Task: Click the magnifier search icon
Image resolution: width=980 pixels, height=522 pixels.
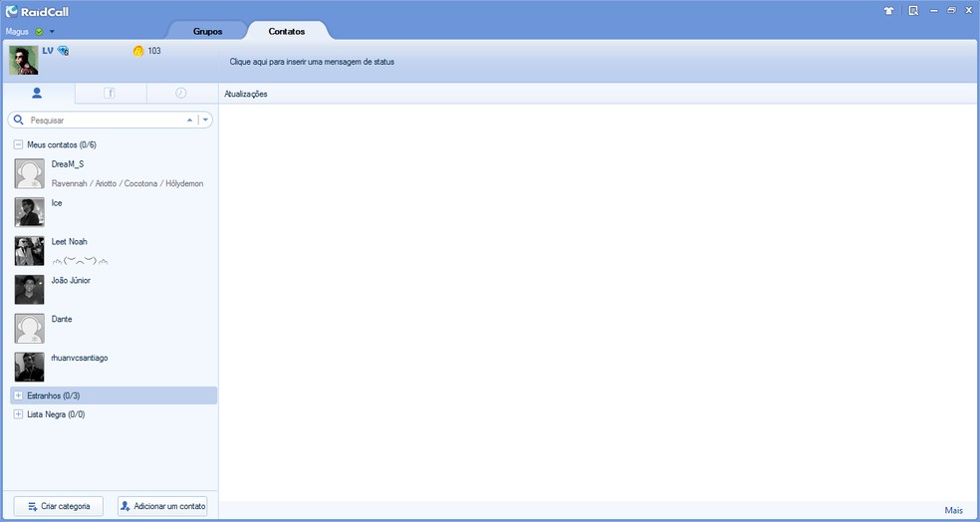Action: (x=19, y=120)
